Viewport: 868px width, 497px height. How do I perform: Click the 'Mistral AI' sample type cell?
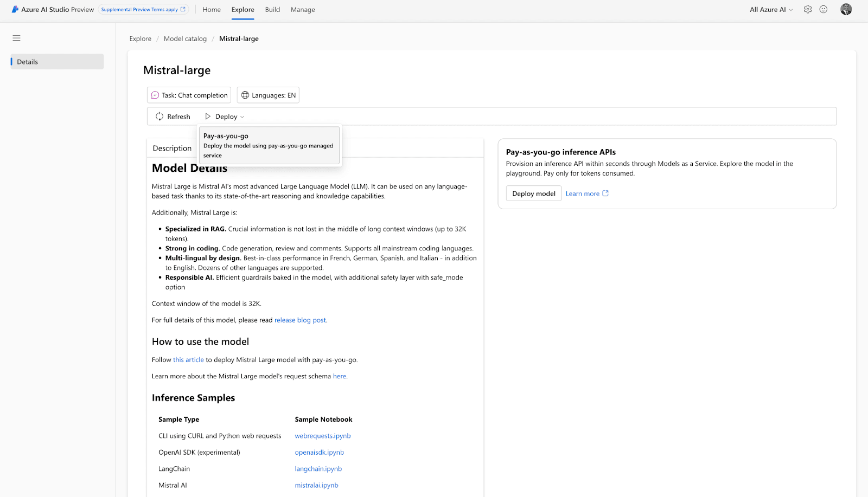[173, 486]
